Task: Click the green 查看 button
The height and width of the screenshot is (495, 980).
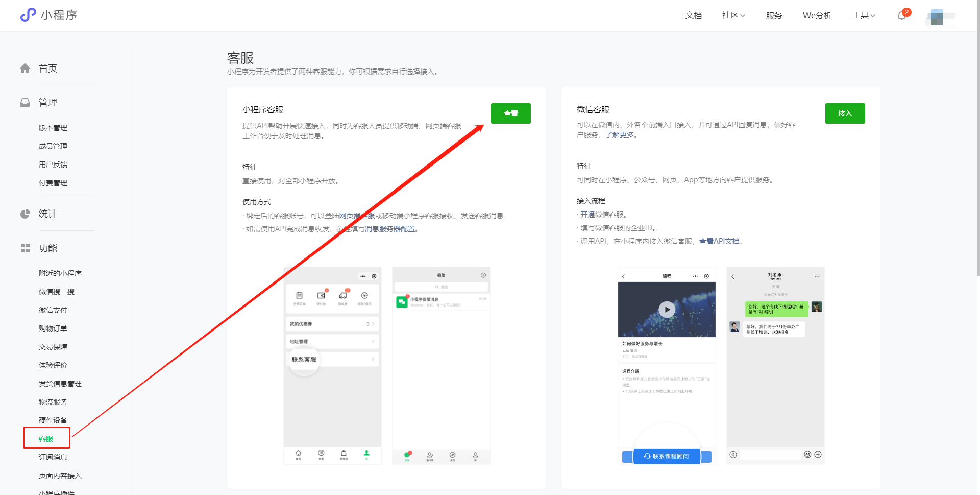Action: coord(510,113)
